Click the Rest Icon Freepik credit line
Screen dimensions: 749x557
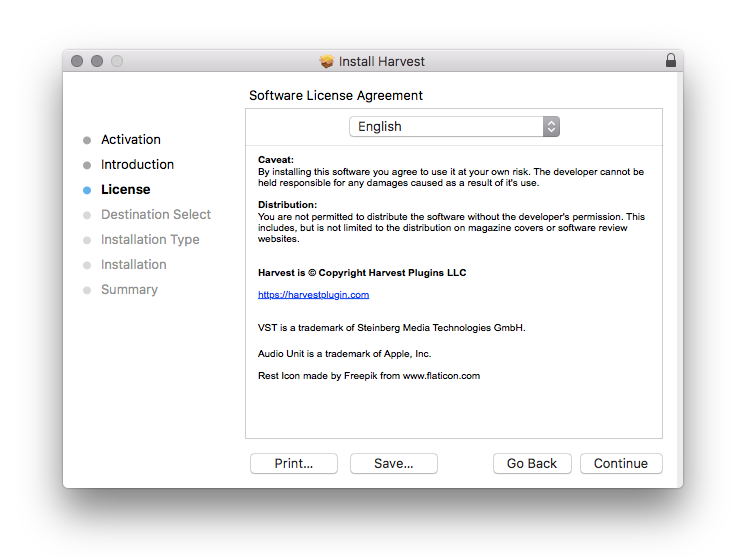pyautogui.click(x=369, y=376)
